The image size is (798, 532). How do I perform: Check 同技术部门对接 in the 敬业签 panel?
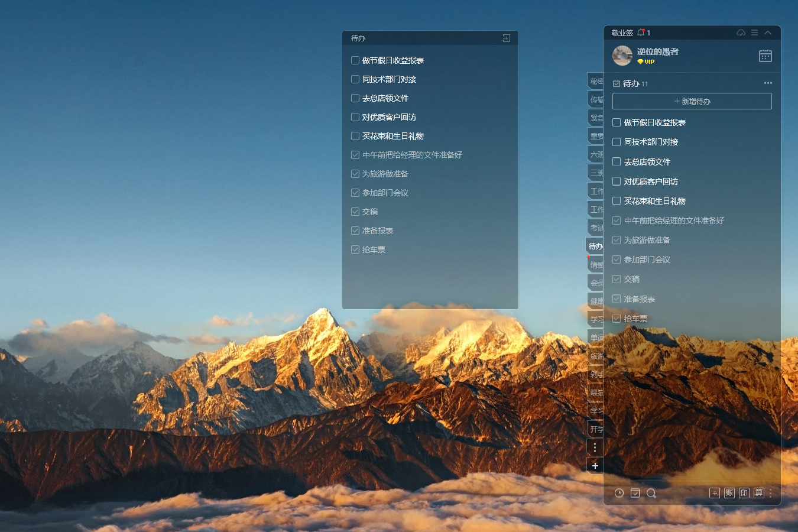pyautogui.click(x=617, y=142)
